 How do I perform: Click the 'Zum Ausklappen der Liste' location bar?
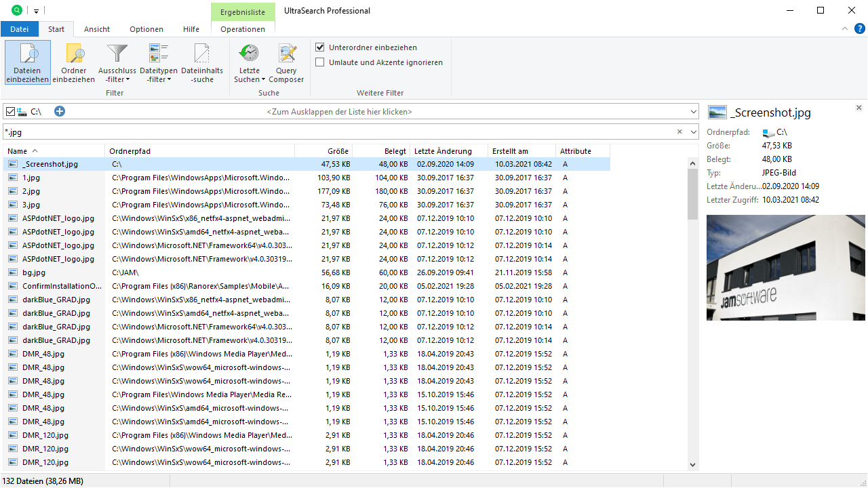339,111
